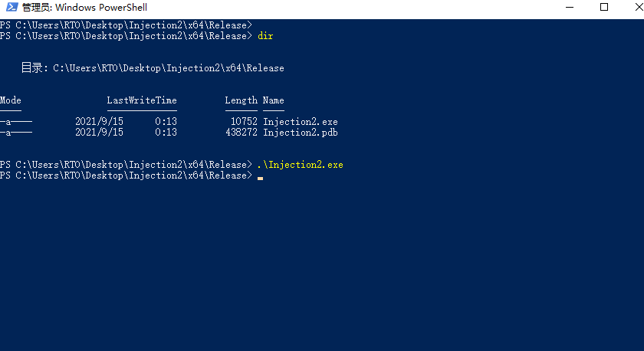This screenshot has height=351, width=644.
Task: Click the blinking cursor at the last prompt
Action: (260, 178)
